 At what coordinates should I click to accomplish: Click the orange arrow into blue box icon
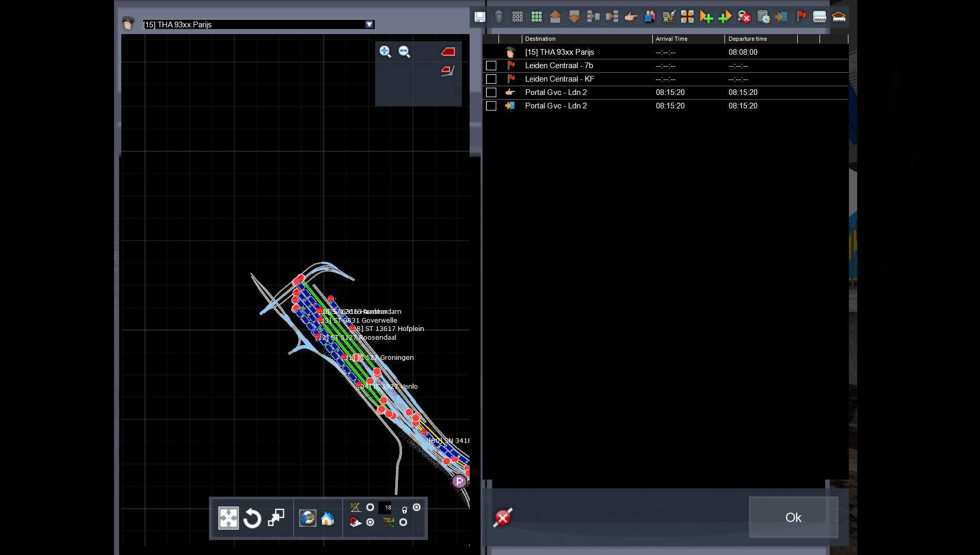pos(781,17)
